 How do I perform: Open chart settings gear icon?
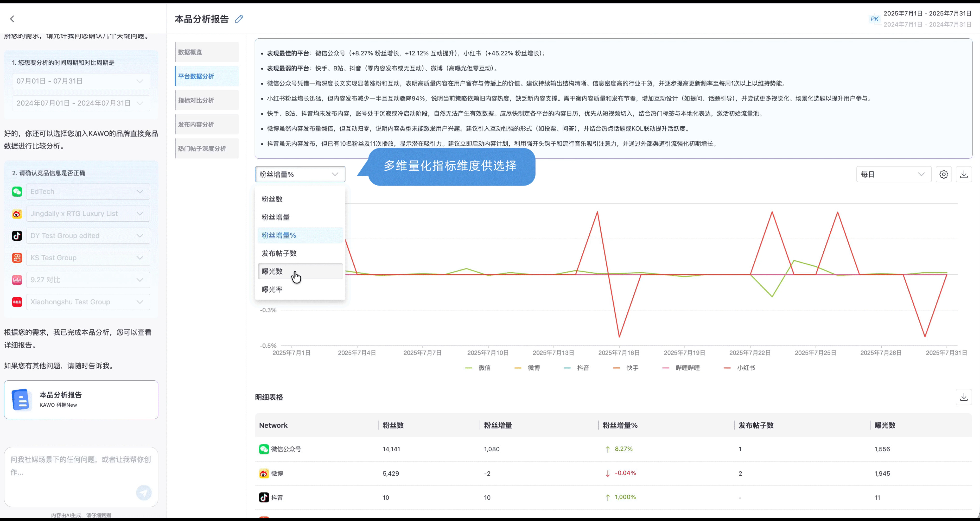944,174
